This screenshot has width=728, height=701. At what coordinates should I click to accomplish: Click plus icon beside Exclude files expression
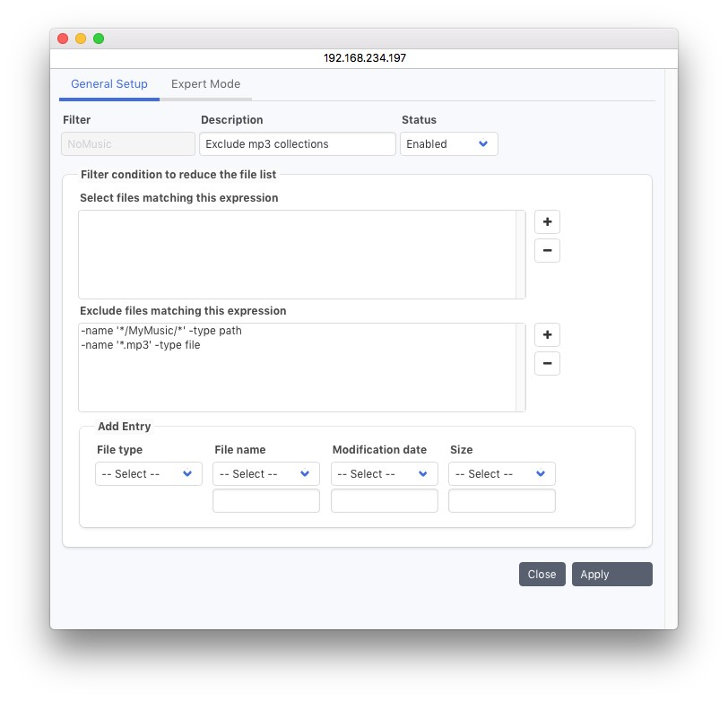(x=547, y=334)
